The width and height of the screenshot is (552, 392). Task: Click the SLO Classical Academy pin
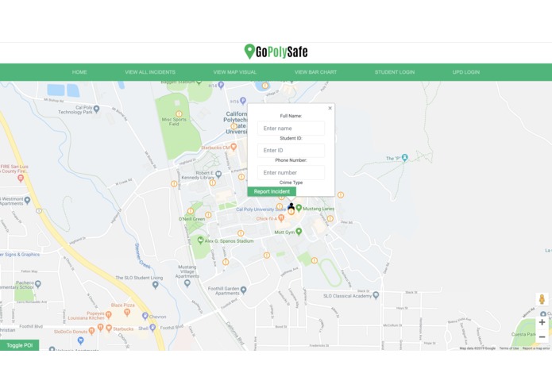[376, 294]
